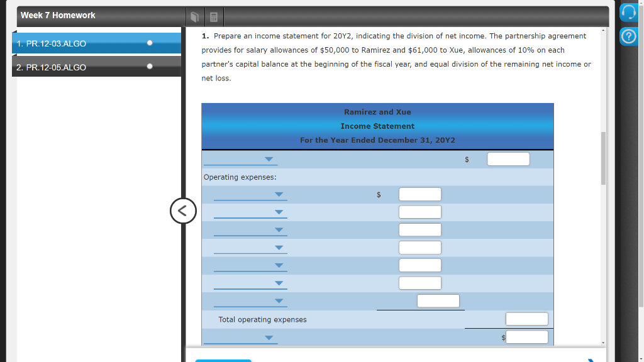
Task: Click the Ramirez and Xue statement heading
Action: coord(377,112)
